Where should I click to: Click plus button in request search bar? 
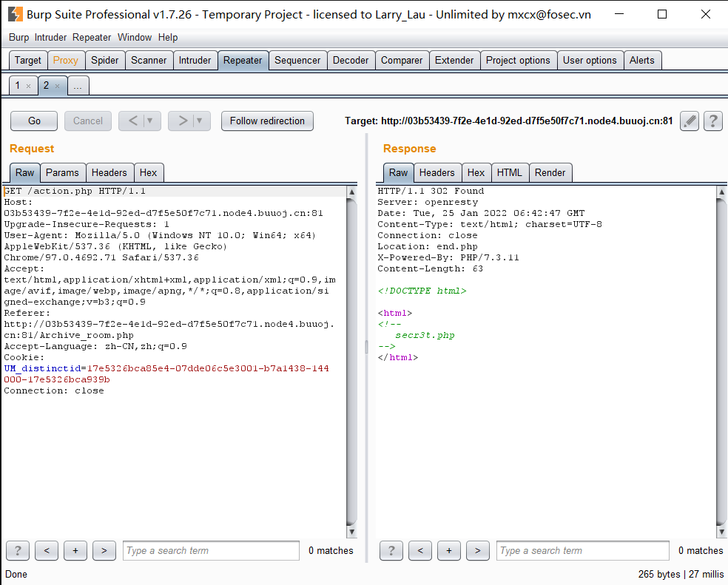[75, 550]
